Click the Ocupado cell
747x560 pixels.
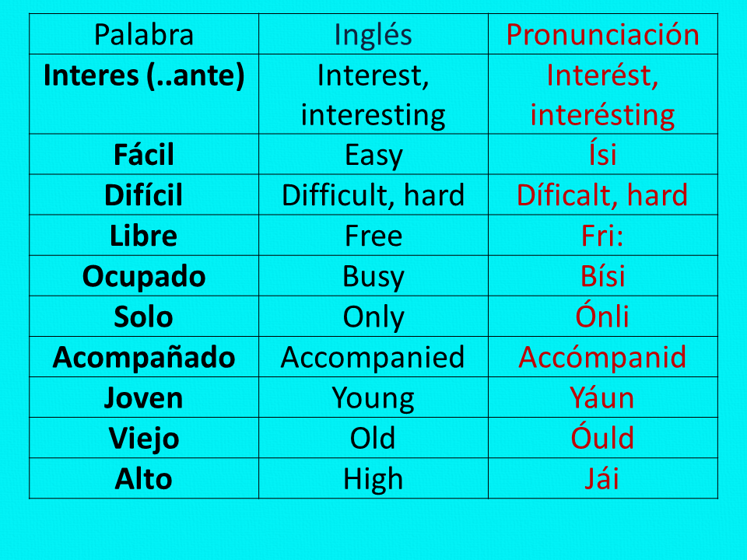pyautogui.click(x=144, y=276)
